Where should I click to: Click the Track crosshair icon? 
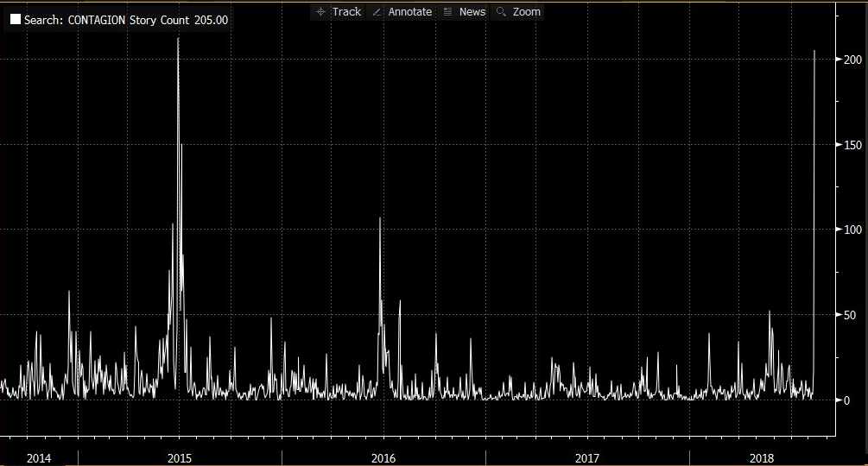pyautogui.click(x=321, y=12)
